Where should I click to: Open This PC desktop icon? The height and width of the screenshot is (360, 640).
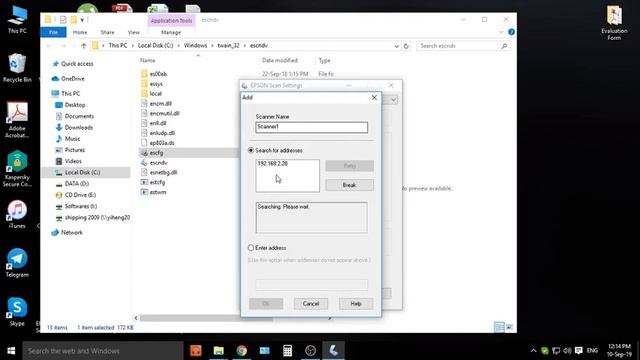coord(17,20)
